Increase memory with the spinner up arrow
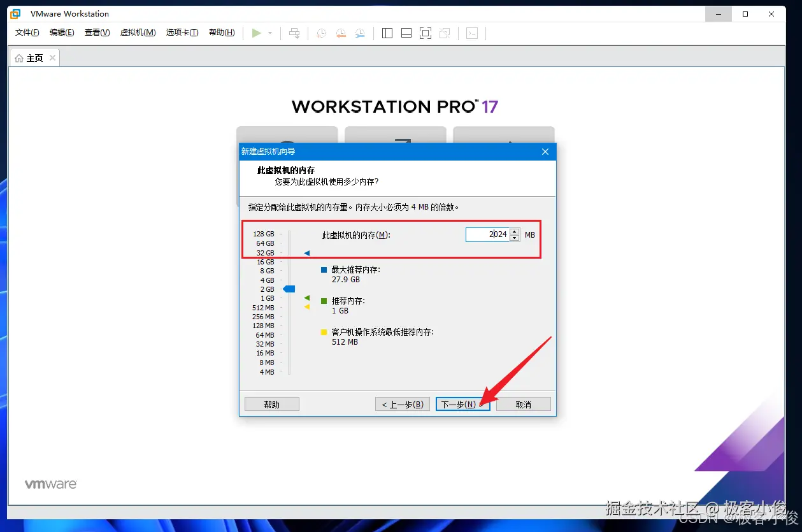The image size is (802, 532). (x=515, y=231)
